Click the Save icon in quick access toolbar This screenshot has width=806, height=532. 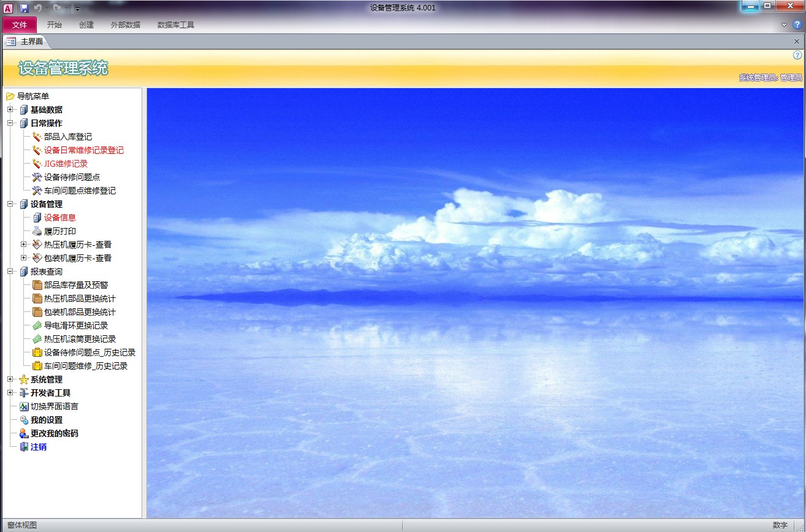point(25,8)
